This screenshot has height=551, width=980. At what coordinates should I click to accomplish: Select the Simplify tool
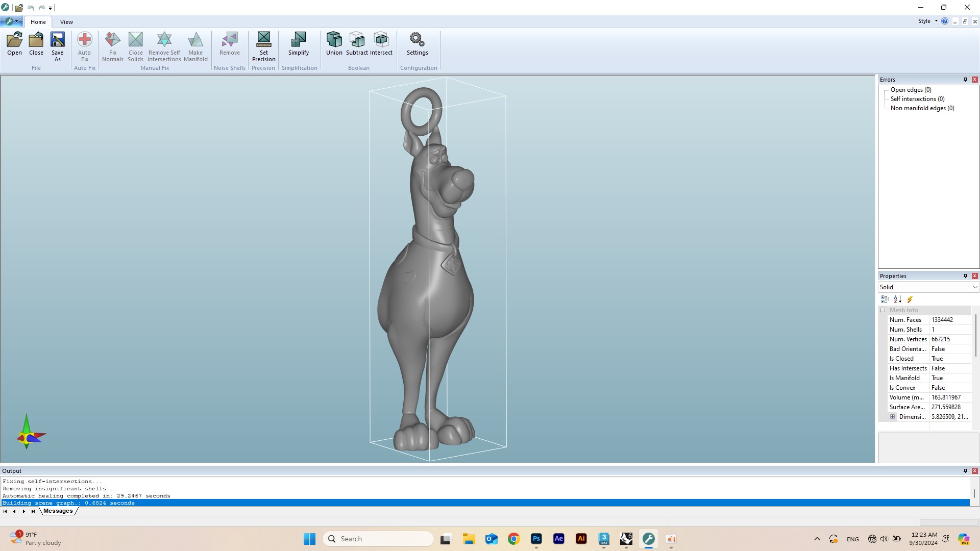coord(299,44)
